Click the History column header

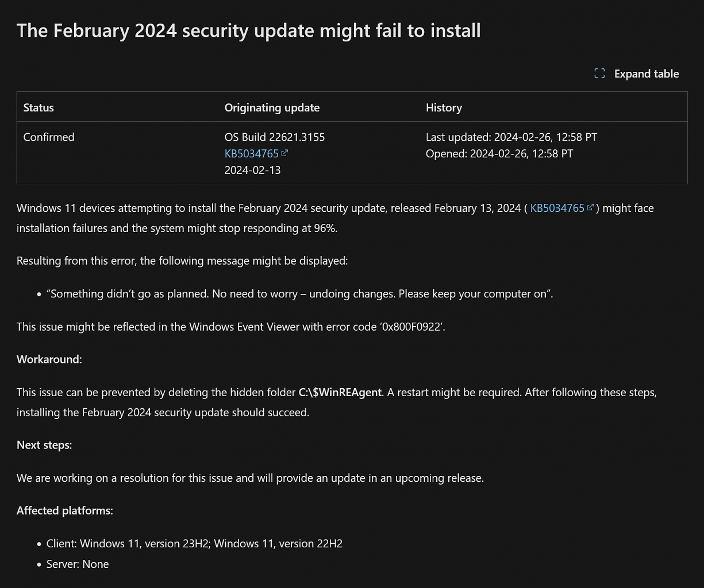tap(444, 107)
